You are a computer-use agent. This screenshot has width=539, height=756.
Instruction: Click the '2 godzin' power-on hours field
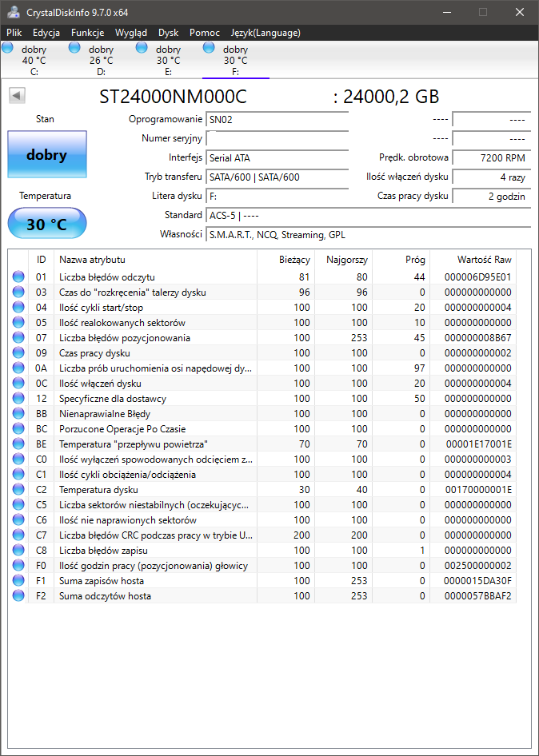492,197
